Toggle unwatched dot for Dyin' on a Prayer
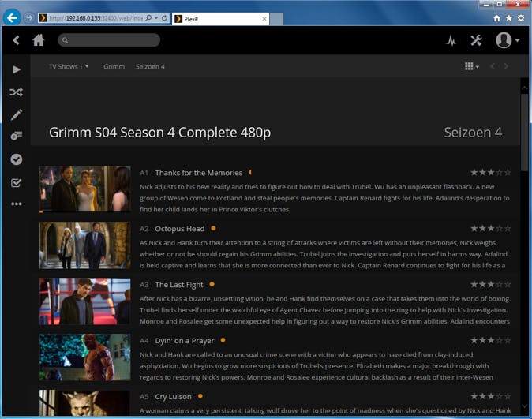Screen dimensions: 532x419 coord(223,340)
